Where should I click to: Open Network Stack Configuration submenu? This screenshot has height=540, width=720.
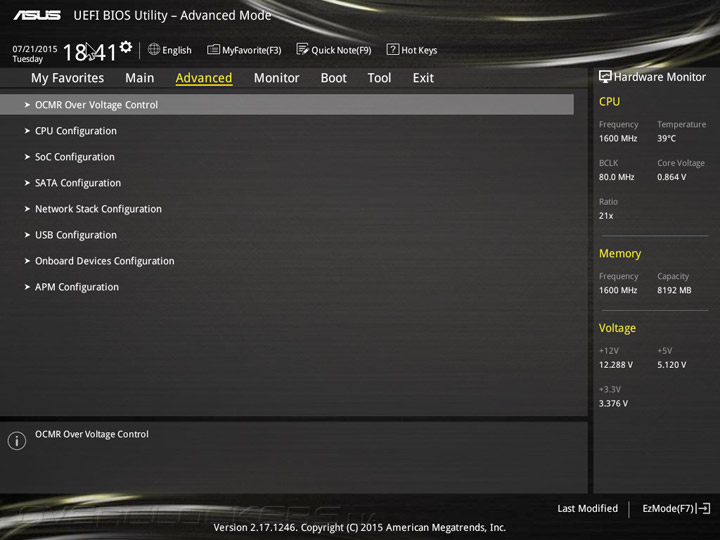click(x=98, y=209)
